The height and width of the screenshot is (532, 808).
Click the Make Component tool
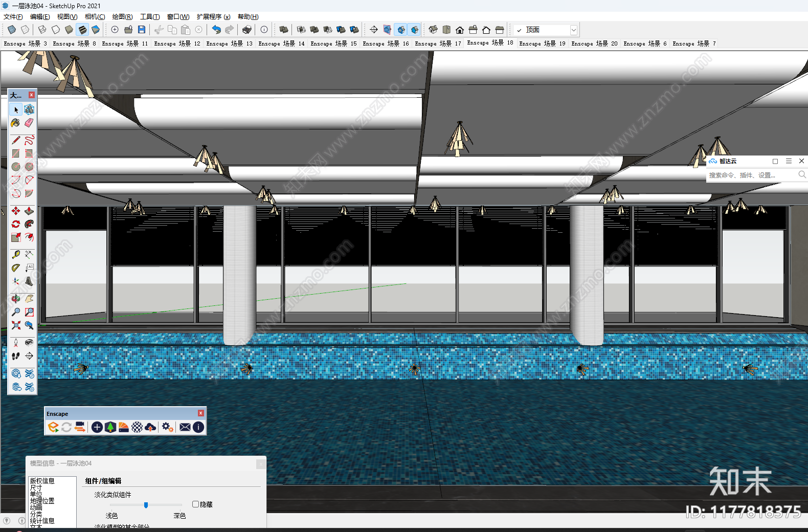click(x=29, y=109)
